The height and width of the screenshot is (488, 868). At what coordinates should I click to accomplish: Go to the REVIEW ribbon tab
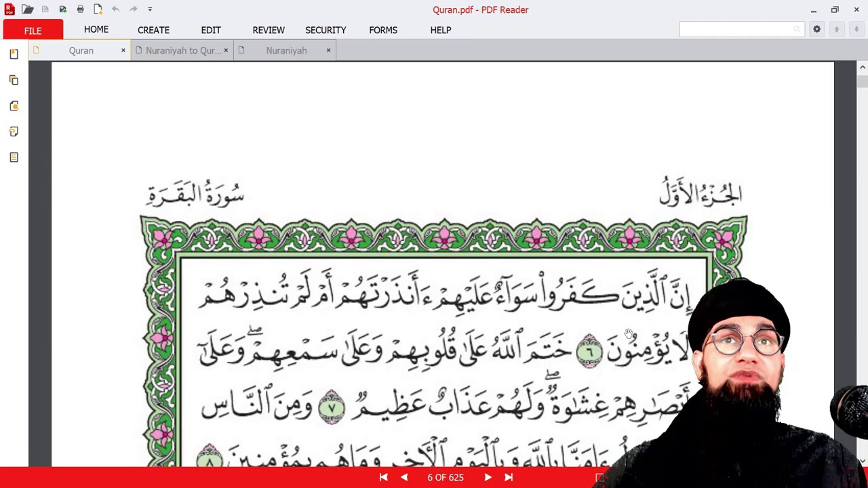click(x=269, y=30)
